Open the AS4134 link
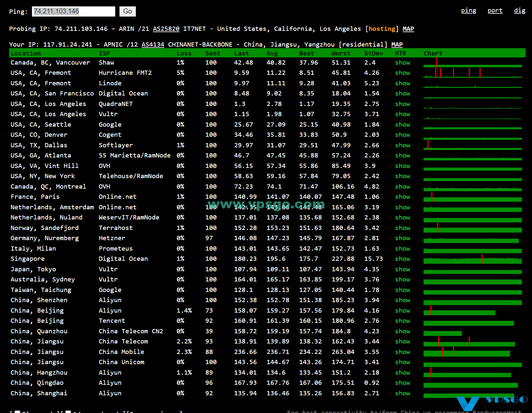 pyautogui.click(x=153, y=45)
